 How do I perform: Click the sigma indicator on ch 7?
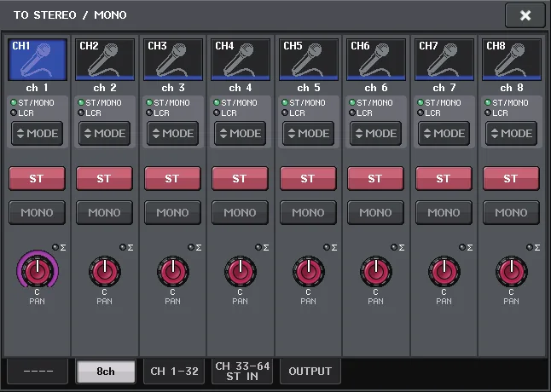coord(466,247)
